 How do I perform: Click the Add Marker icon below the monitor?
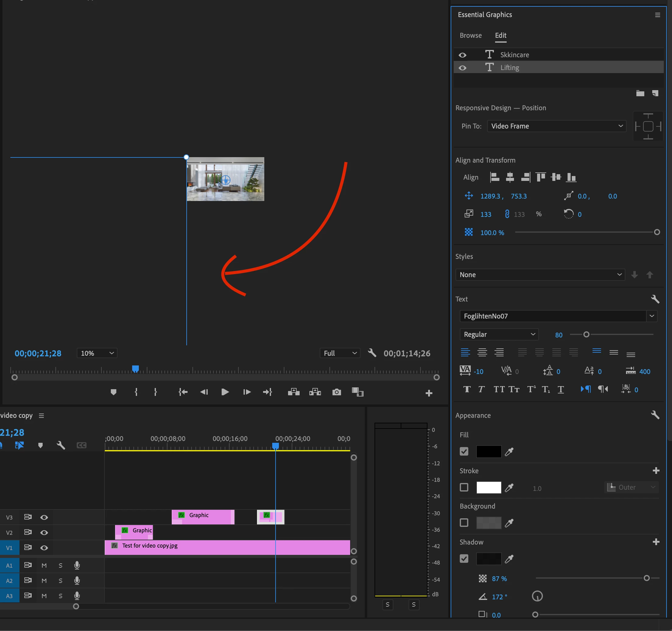114,392
